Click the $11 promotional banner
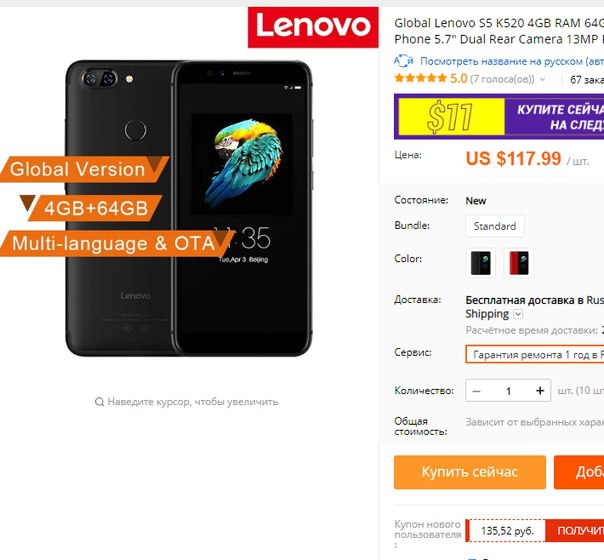 pyautogui.click(x=499, y=117)
